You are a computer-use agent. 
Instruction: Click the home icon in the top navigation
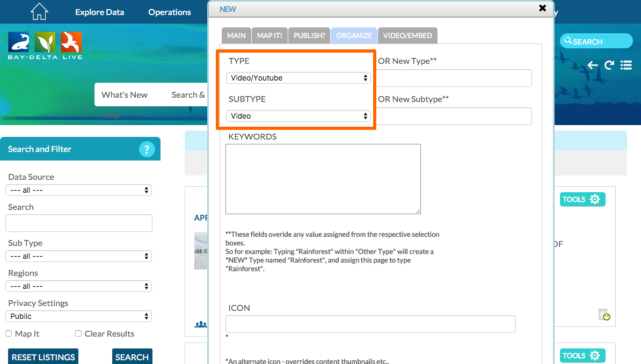click(39, 11)
